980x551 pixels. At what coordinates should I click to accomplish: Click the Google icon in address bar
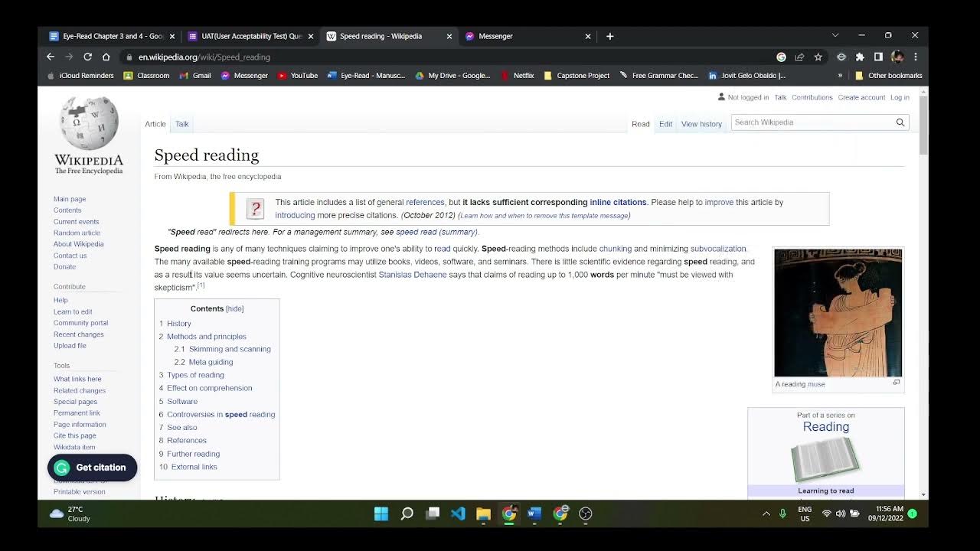pos(781,57)
